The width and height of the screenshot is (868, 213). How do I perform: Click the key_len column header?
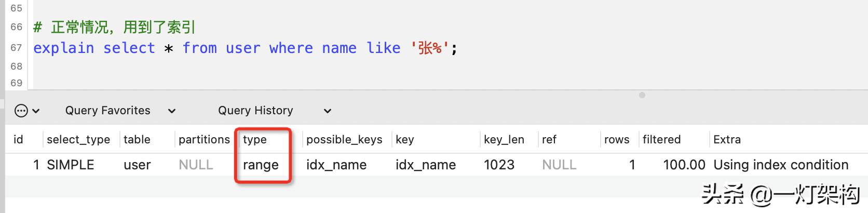[x=504, y=139]
